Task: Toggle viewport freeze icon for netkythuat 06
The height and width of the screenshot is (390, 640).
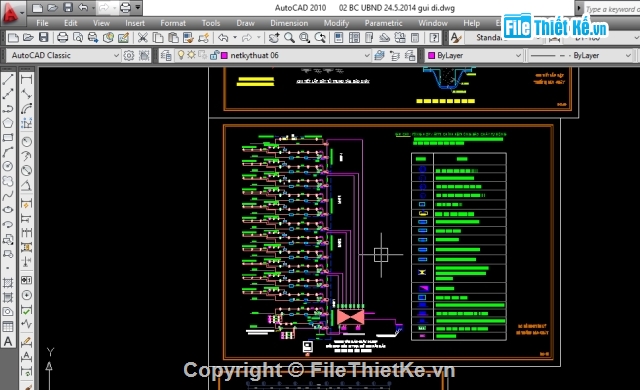Action: pyautogui.click(x=202, y=55)
